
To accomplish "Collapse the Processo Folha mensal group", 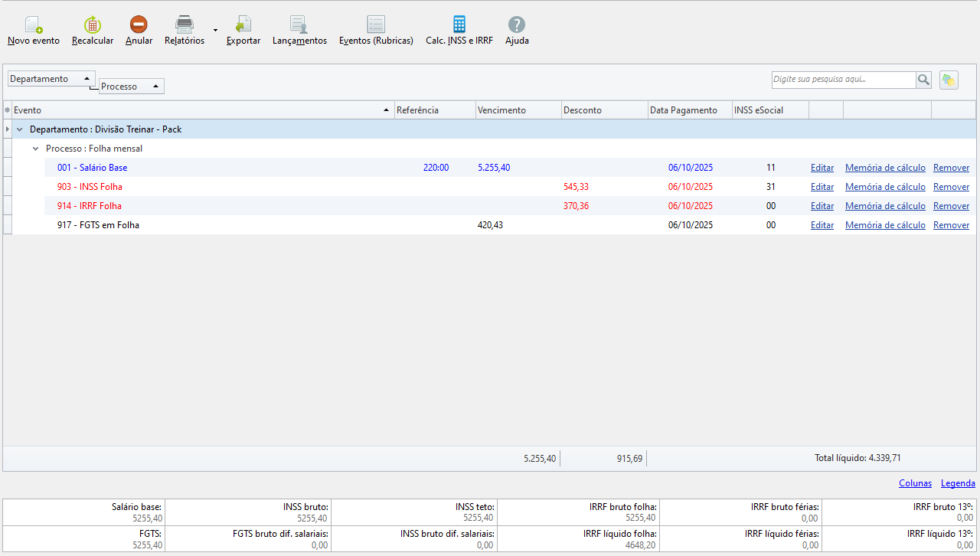I will tap(35, 149).
